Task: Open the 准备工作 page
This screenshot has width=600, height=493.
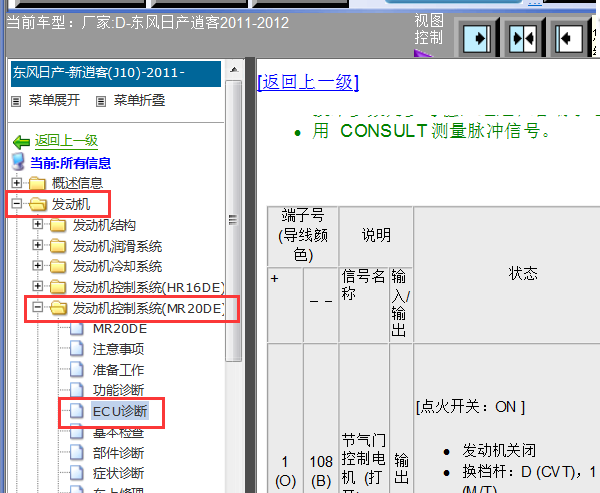Action: pos(118,370)
